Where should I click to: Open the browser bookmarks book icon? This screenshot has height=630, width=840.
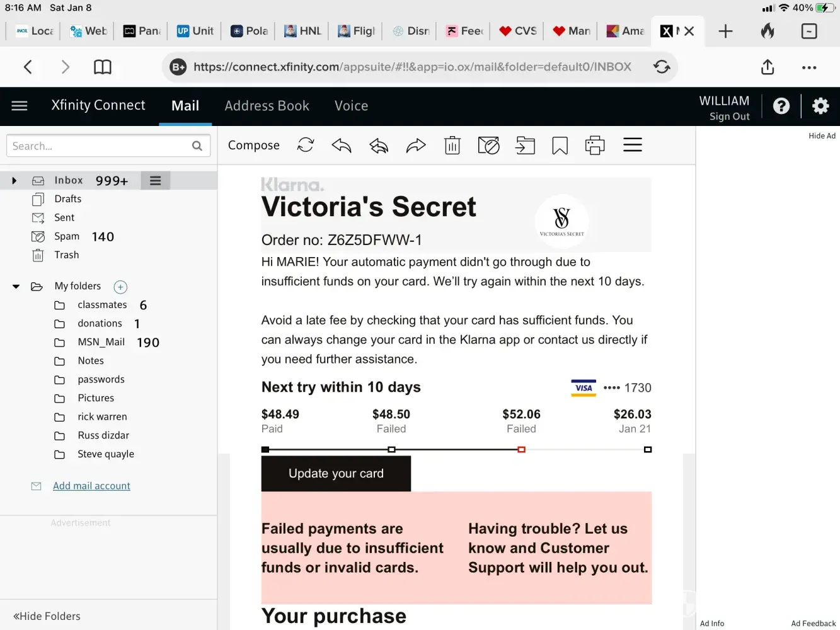click(x=103, y=67)
